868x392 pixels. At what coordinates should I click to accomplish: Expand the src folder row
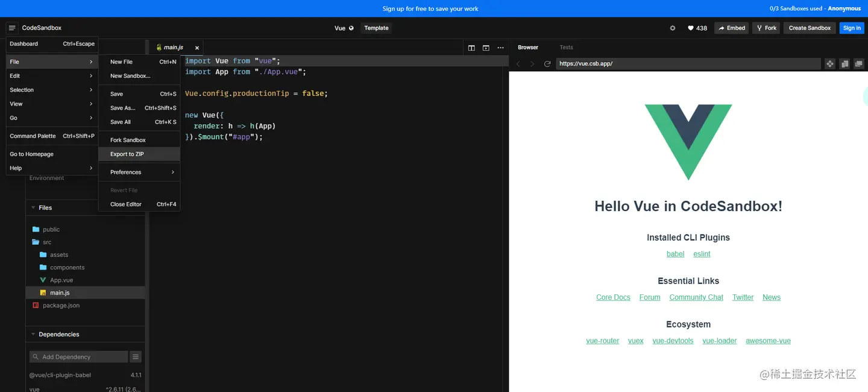[x=85, y=242]
